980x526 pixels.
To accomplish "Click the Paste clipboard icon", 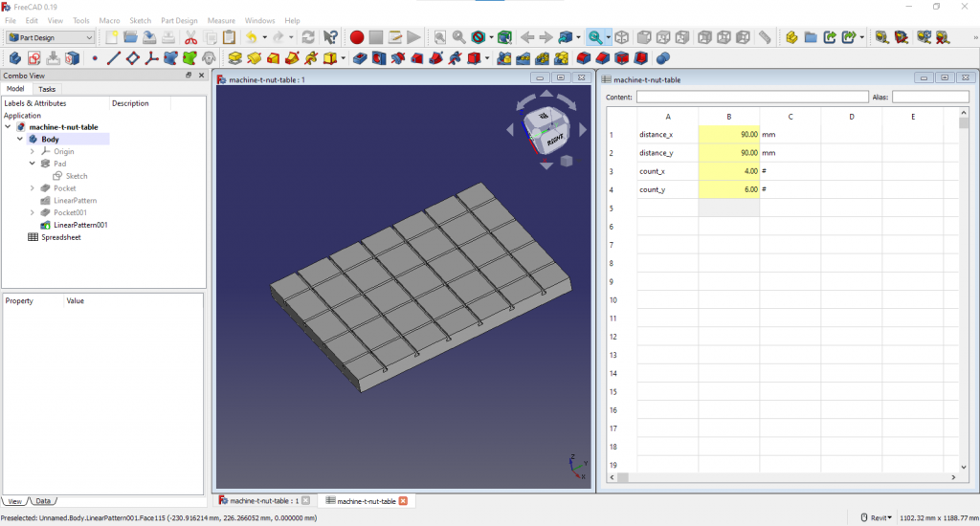I will point(230,37).
